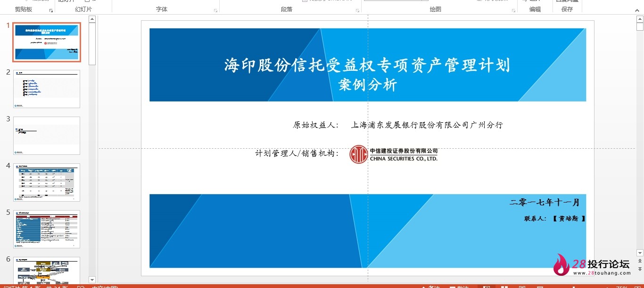Click the thumbnail pane scroll-up arrow
This screenshot has height=288, width=644.
click(92, 19)
